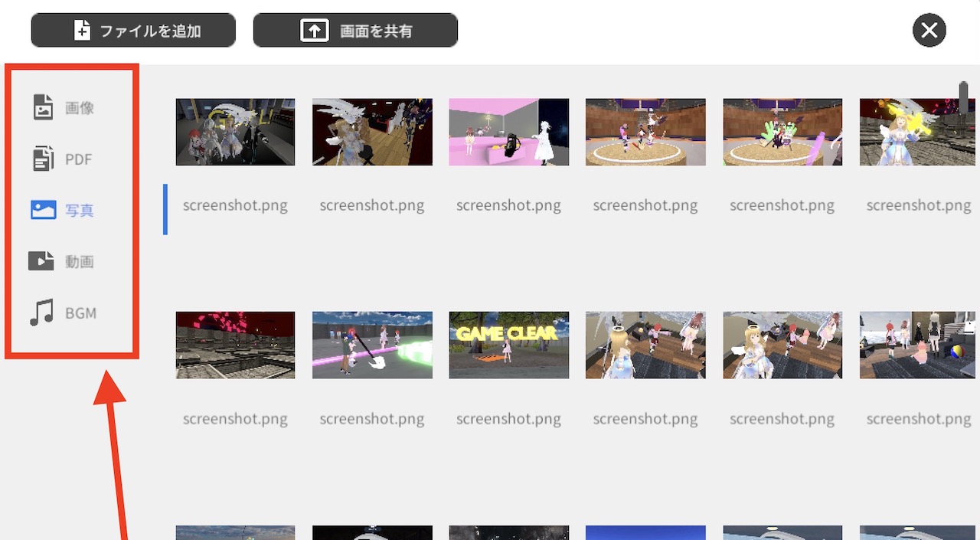The image size is (980, 540).
Task: Choose the first screenshot thumbnail in top row
Action: tap(235, 132)
